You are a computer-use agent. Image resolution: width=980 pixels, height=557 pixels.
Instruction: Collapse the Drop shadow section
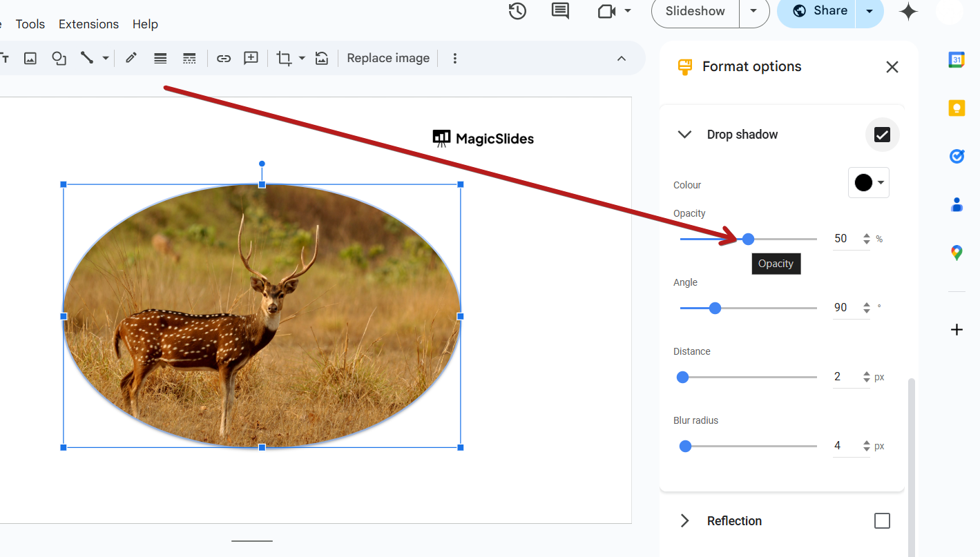[x=684, y=135]
